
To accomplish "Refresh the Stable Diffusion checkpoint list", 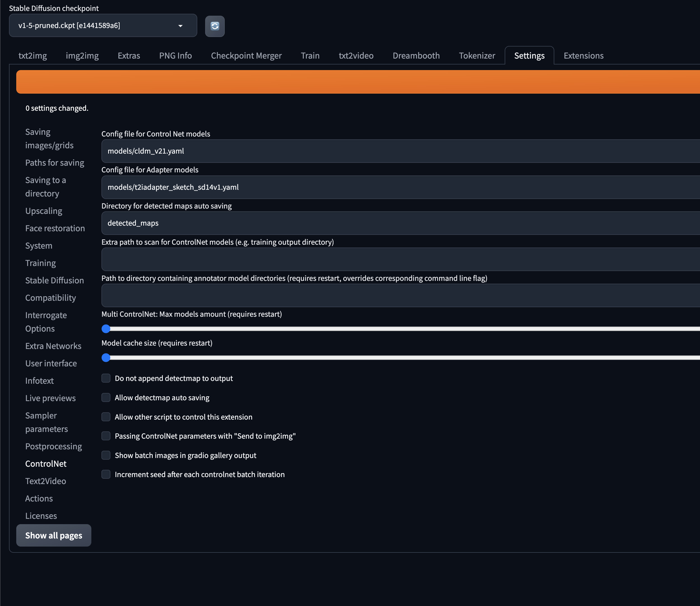I will click(215, 26).
